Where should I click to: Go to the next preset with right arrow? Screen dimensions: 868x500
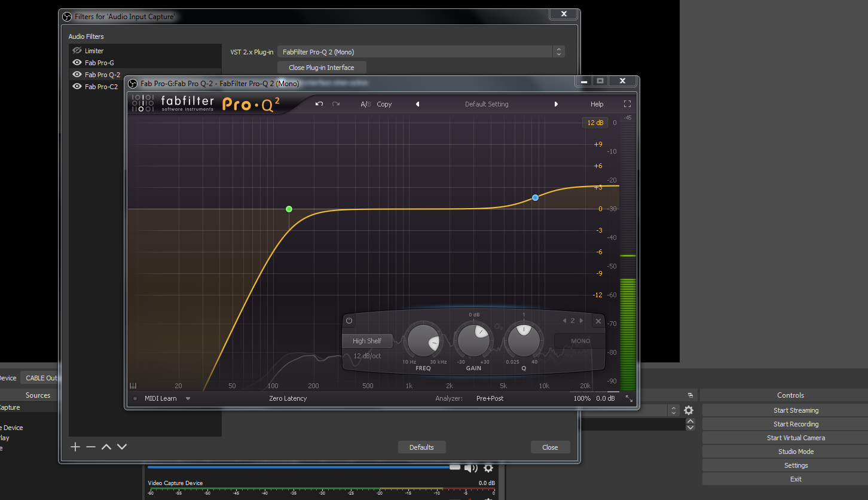click(556, 104)
